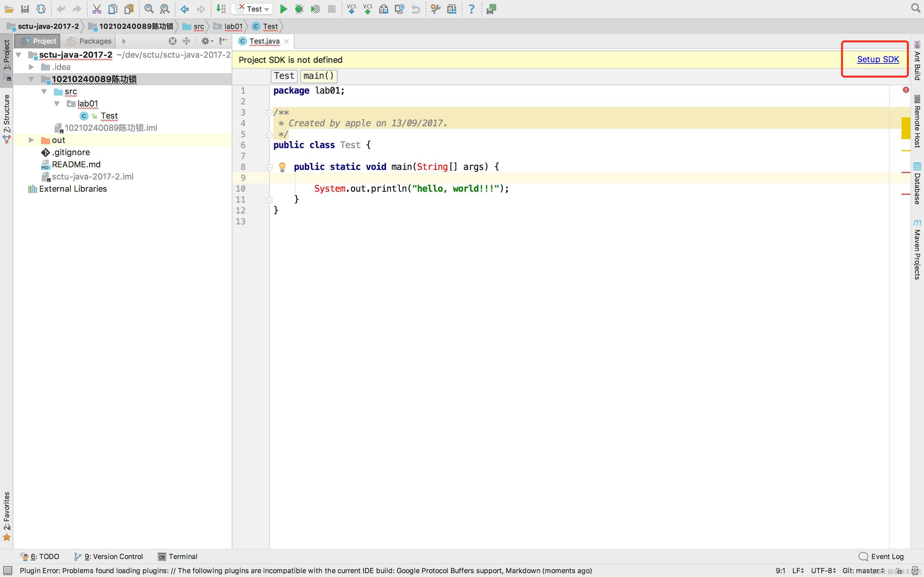The height and width of the screenshot is (577, 924).
Task: Click the VCS commit changes icon
Action: [367, 9]
